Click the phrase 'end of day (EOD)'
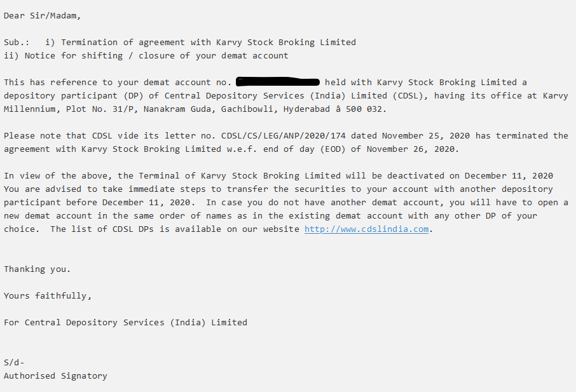This screenshot has height=392, width=576. tap(304, 149)
